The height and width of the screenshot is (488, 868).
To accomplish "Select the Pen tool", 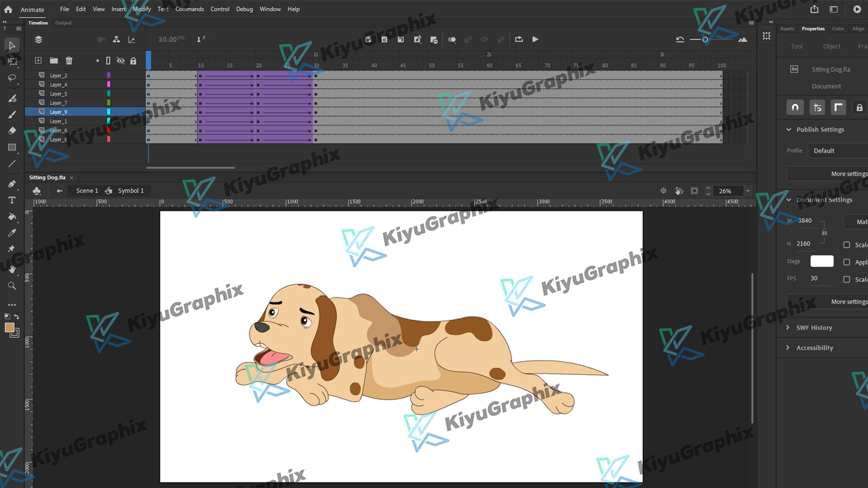I will point(12,184).
